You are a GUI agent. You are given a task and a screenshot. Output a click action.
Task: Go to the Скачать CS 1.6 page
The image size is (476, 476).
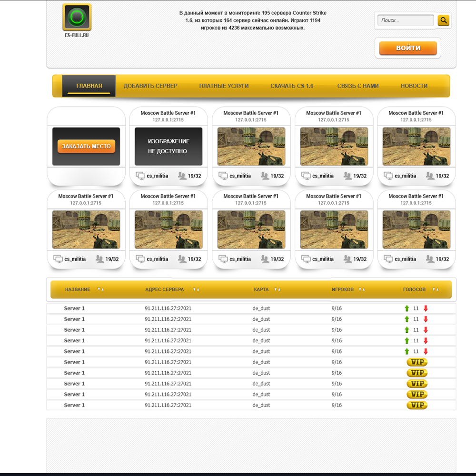pyautogui.click(x=292, y=86)
